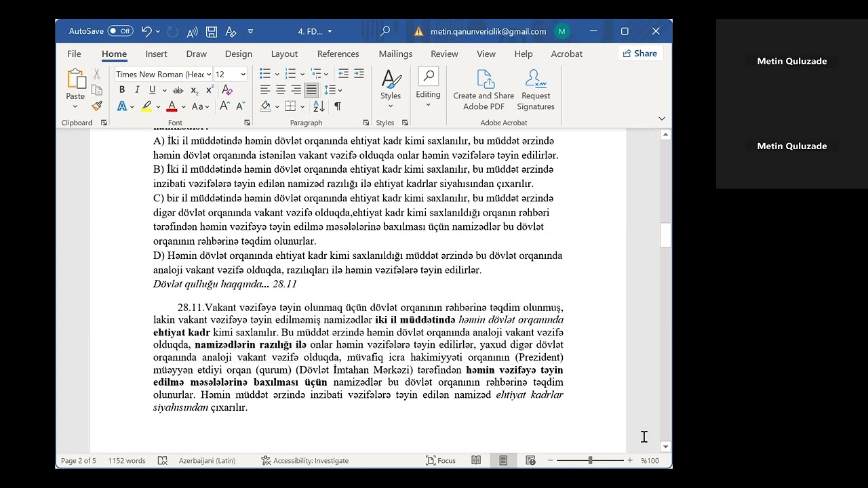Image resolution: width=868 pixels, height=488 pixels.
Task: Open the account avatar 'M'
Action: 561,31
